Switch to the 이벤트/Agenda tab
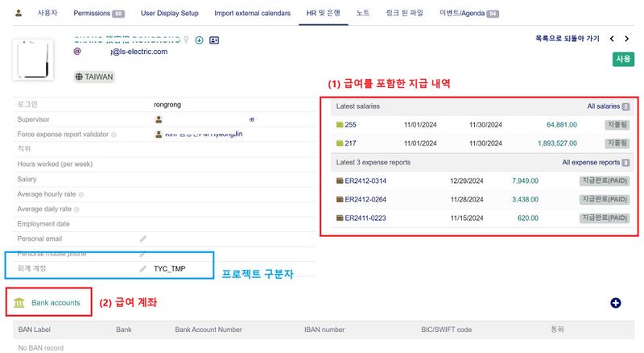The height and width of the screenshot is (353, 644). (469, 14)
